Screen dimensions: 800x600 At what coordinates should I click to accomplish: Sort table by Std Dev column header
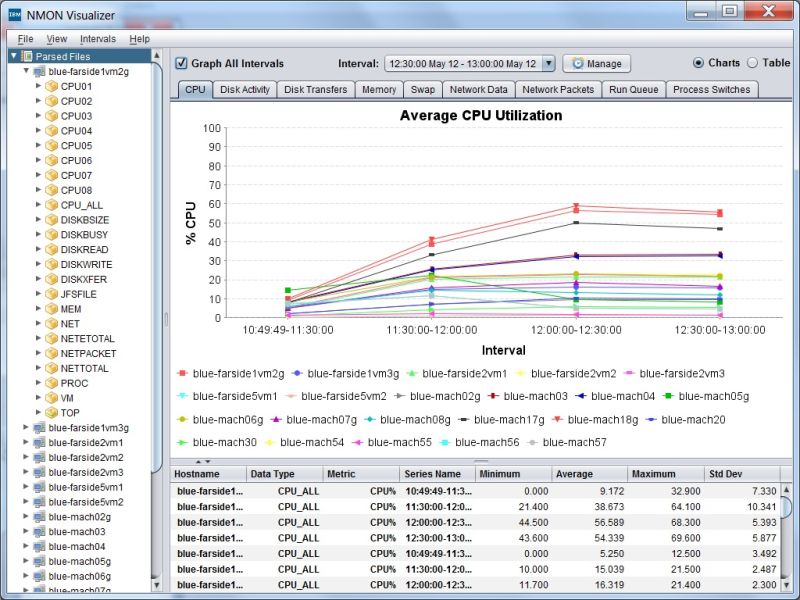742,473
